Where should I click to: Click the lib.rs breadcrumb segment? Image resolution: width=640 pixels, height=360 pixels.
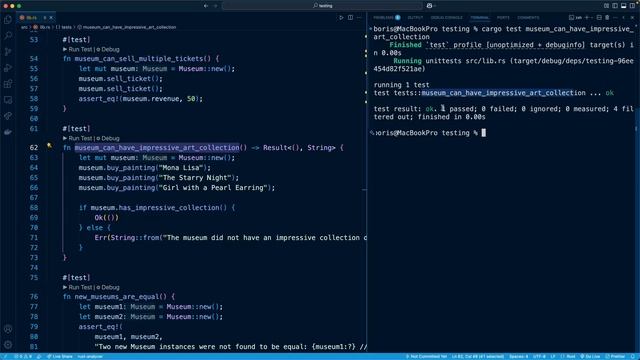point(42,27)
